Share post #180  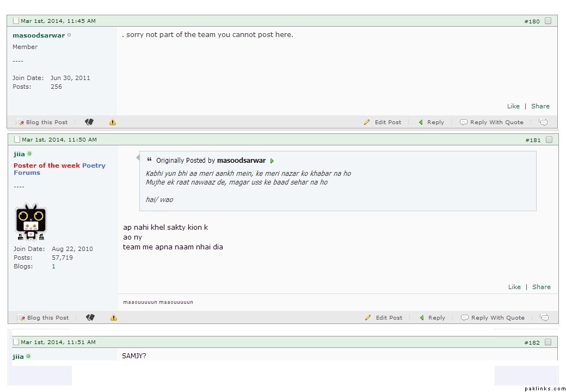[x=540, y=106]
